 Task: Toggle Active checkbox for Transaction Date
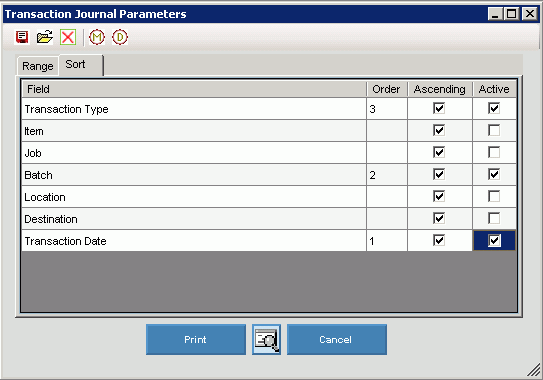click(494, 240)
